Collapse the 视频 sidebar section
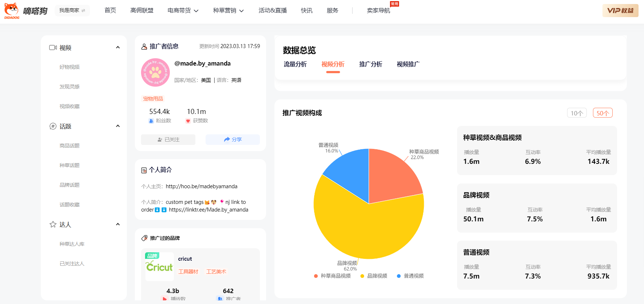The image size is (644, 304). (118, 47)
